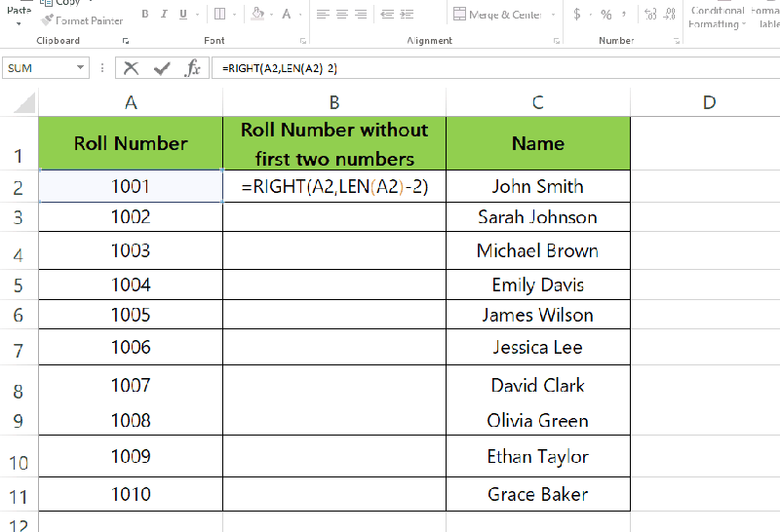Select the John Smith cell
The width and height of the screenshot is (780, 532).
538,186
